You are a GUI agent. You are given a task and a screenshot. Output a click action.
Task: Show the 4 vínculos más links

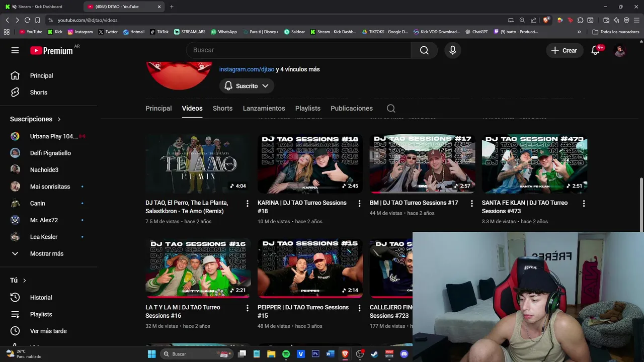(x=298, y=69)
